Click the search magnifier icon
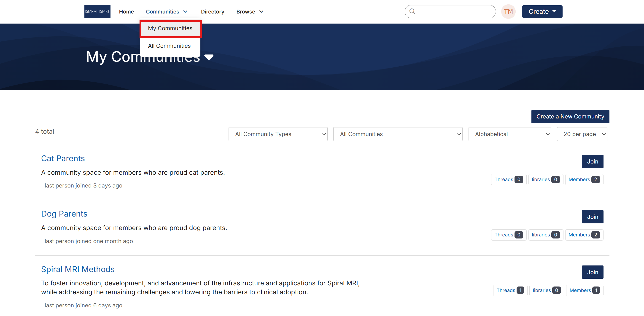Image resolution: width=644 pixels, height=316 pixels. pyautogui.click(x=412, y=11)
